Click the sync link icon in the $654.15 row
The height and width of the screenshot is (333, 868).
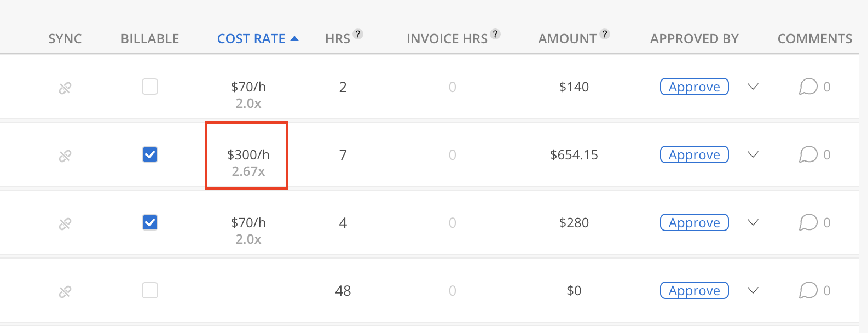[x=65, y=156]
